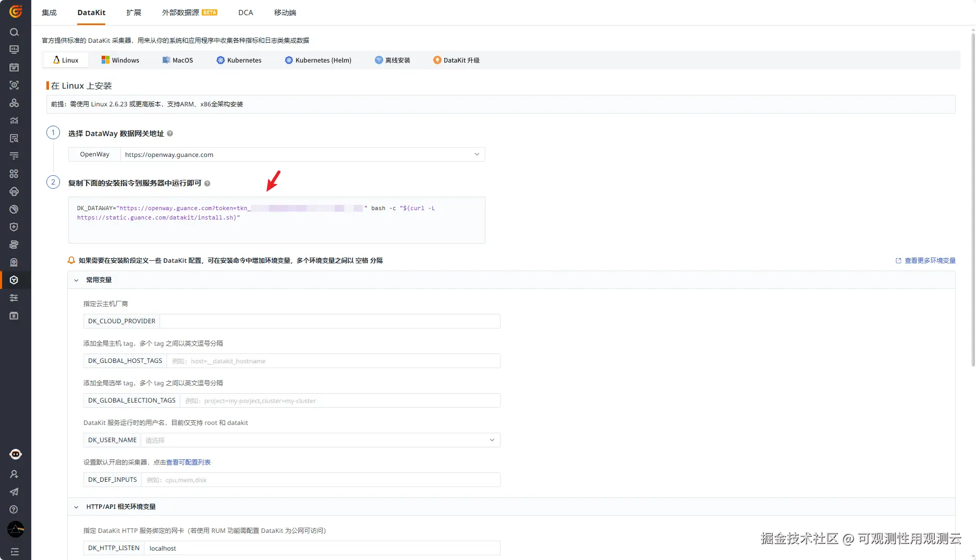
Task: Select the DataKit top tab
Action: pos(91,13)
